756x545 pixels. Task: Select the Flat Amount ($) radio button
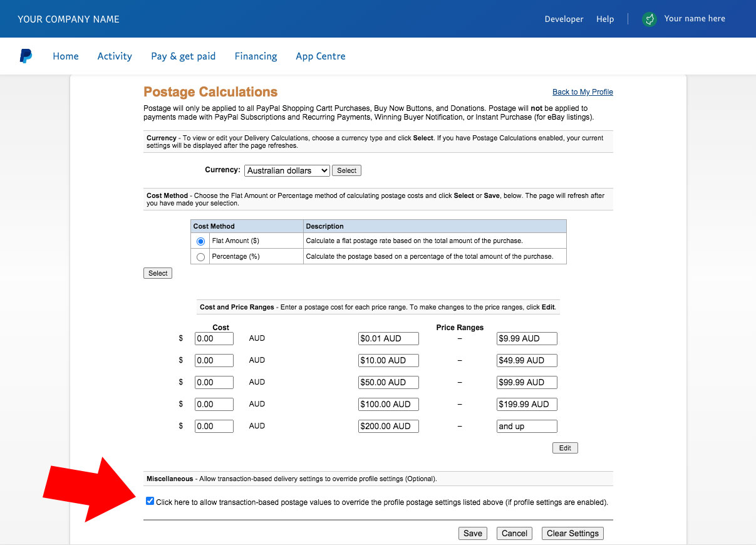[x=200, y=241]
